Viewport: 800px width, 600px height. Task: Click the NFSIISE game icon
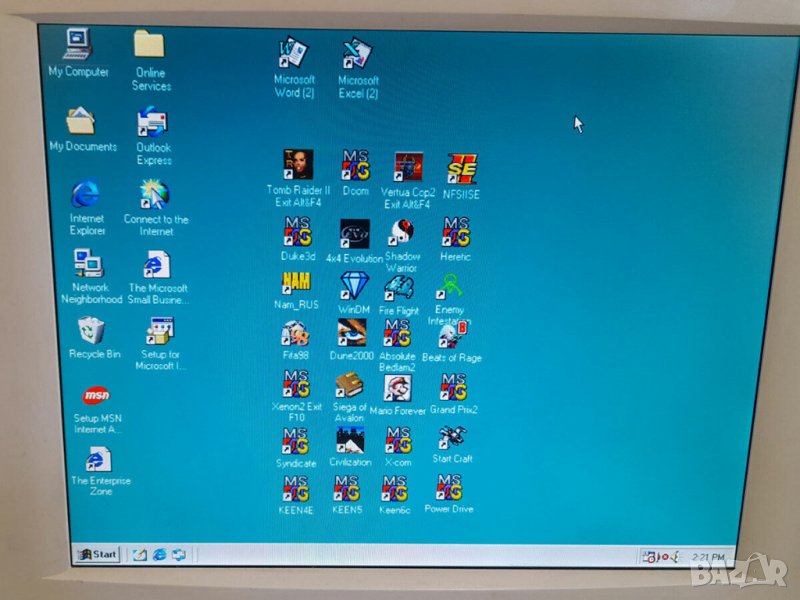click(x=461, y=168)
